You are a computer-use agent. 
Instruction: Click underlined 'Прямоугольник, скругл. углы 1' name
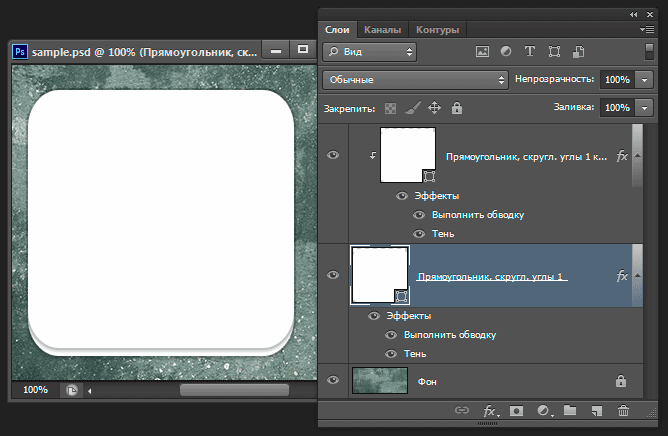point(492,277)
